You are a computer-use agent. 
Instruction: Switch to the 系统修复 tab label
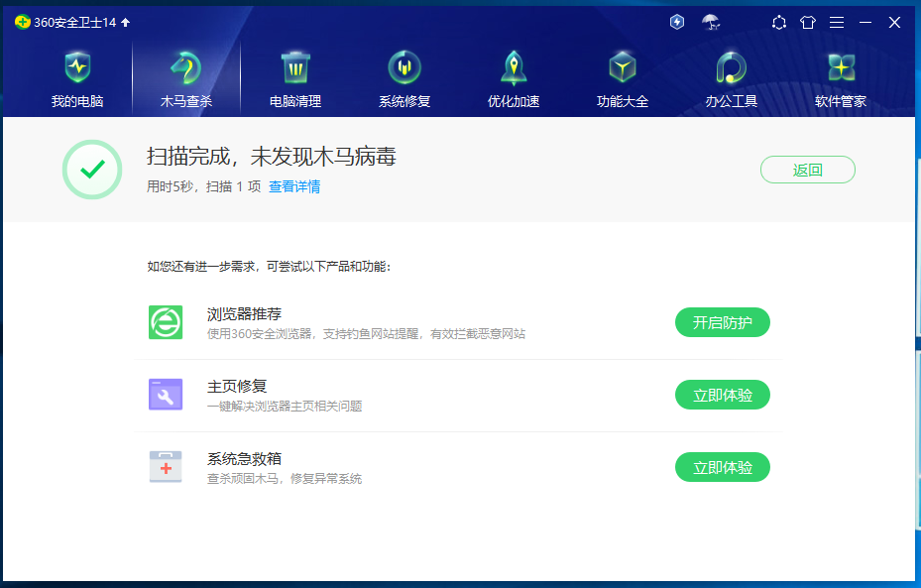click(404, 101)
